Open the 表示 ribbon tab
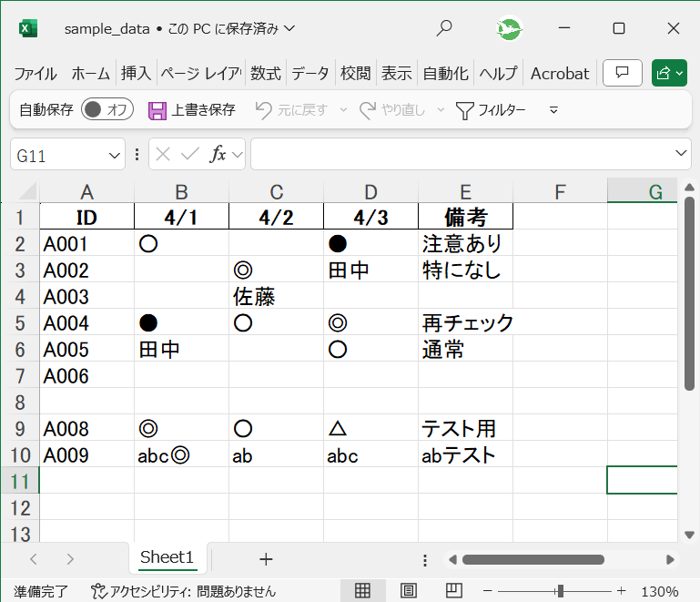Viewport: 700px width, 602px height. (397, 73)
